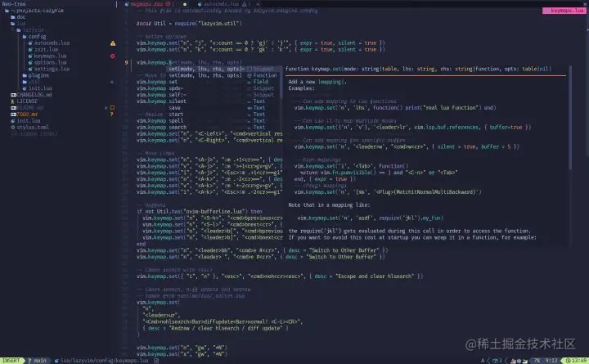Select the start completion entry
This screenshot has width=589, height=364.
224,115
